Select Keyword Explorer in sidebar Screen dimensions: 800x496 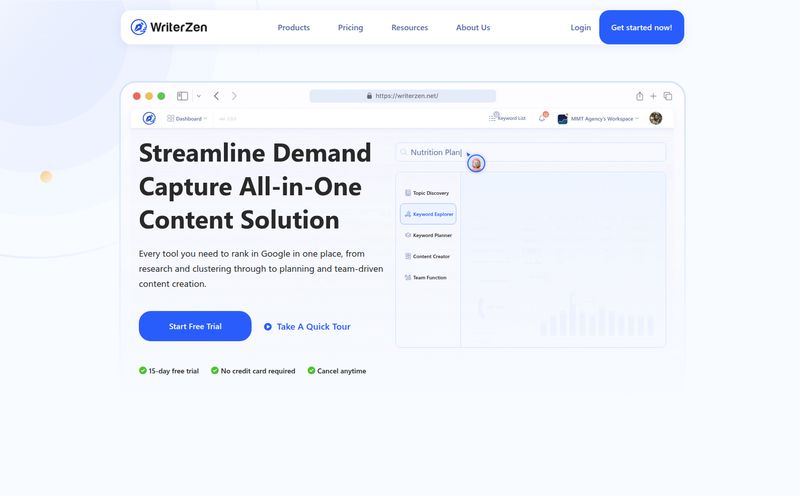pyautogui.click(x=428, y=214)
